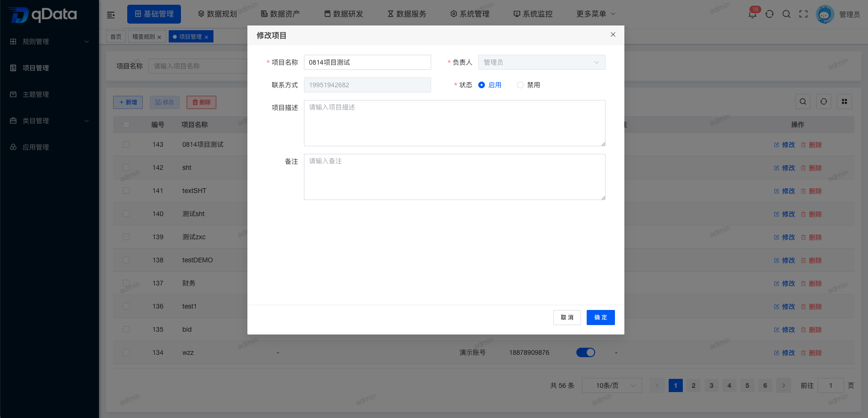Check the checkbox for row 140

pos(126,214)
